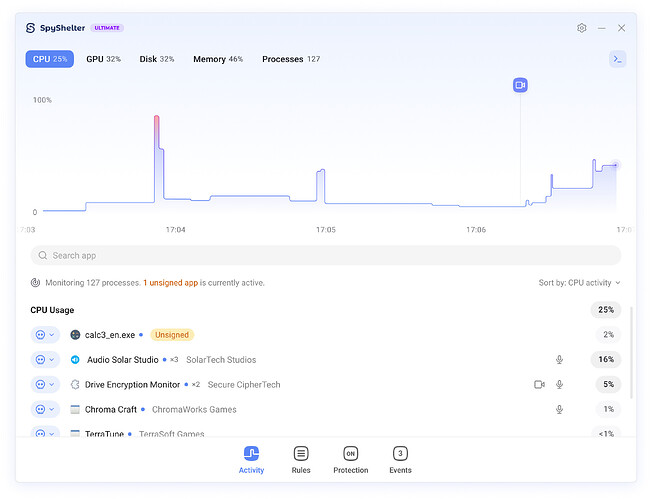Click the 'CPU Usage' section heading
The image size is (652, 499).
point(52,310)
